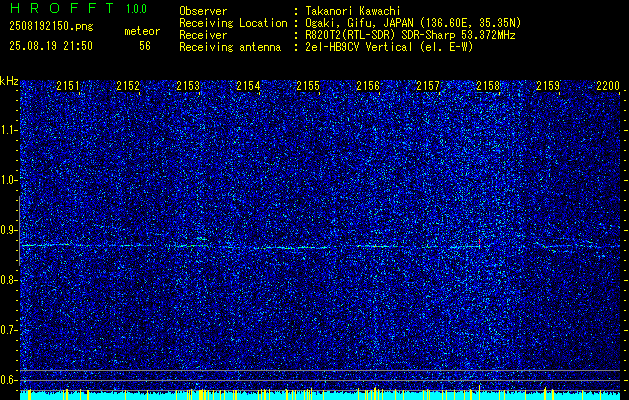629x400 pixels.
Task: Click the Ogaki, Gifu, JAPAN location text
Action: (x=413, y=23)
